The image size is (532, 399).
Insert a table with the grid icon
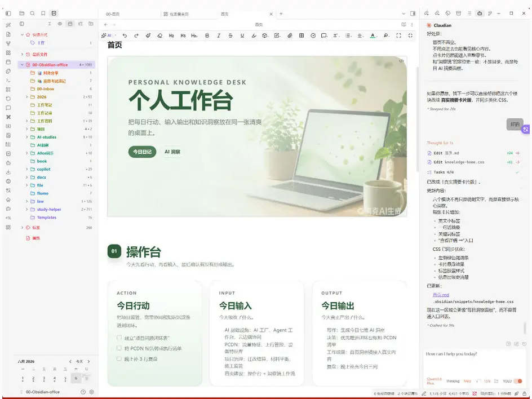point(302,36)
